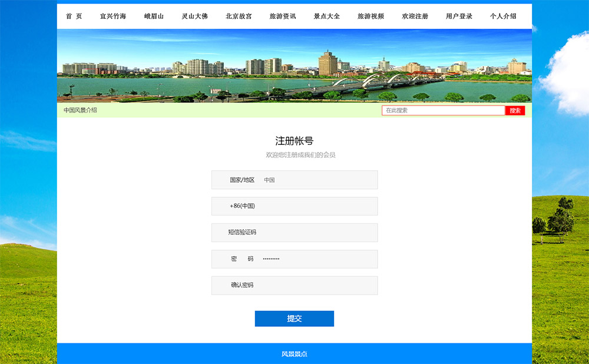Focus the +86(中国) phone number field
589x364 pixels.
coord(294,206)
